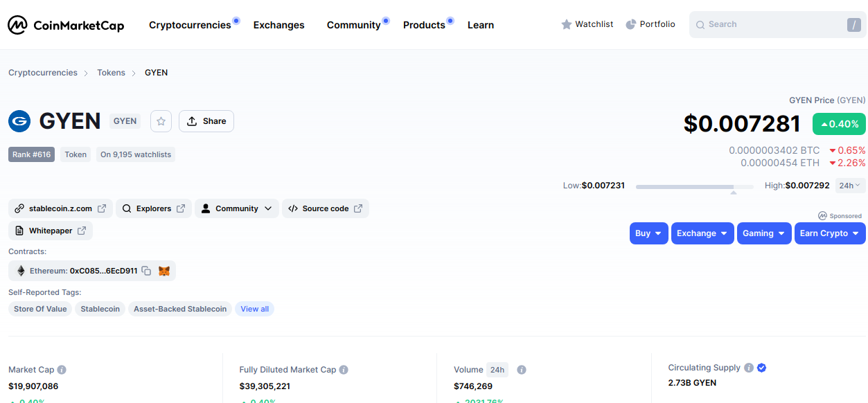Click the $0.007281 price value
The width and height of the screenshot is (868, 403).
(742, 124)
